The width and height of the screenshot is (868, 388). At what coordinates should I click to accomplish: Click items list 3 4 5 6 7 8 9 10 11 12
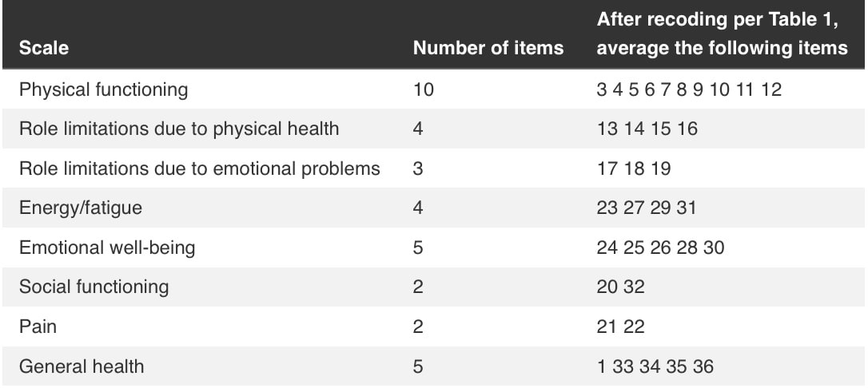click(x=689, y=89)
